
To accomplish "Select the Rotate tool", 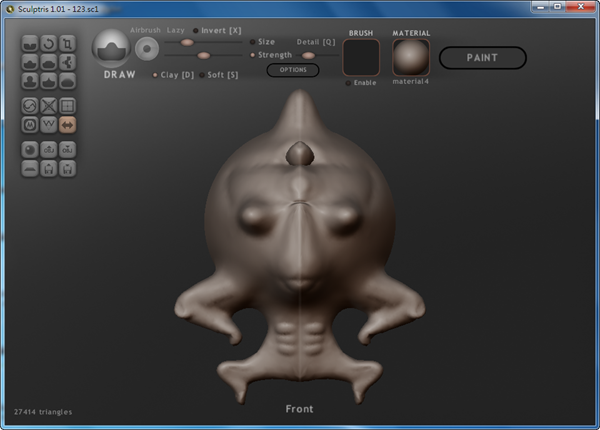I will 49,44.
